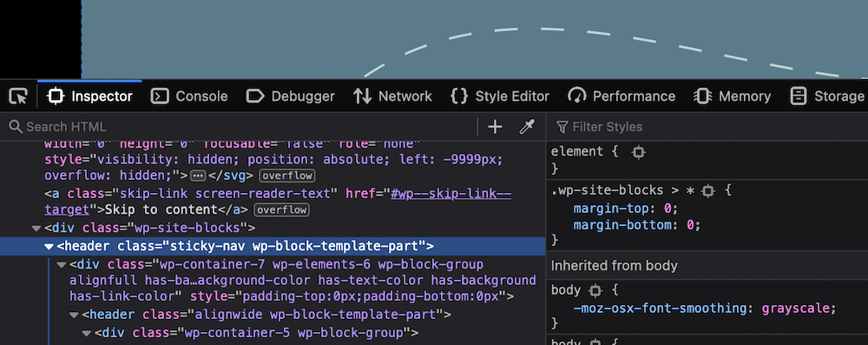
Task: Collapse the div wp-container-7 node
Action: 62,264
